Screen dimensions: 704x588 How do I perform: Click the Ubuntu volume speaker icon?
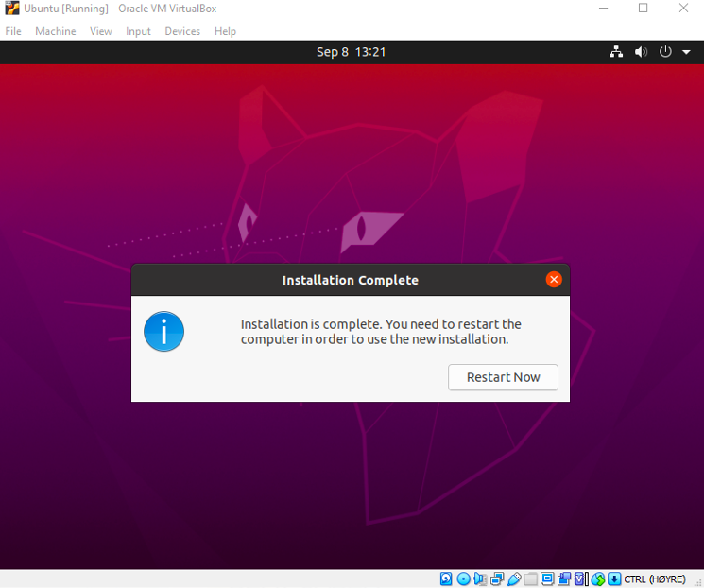click(x=641, y=52)
